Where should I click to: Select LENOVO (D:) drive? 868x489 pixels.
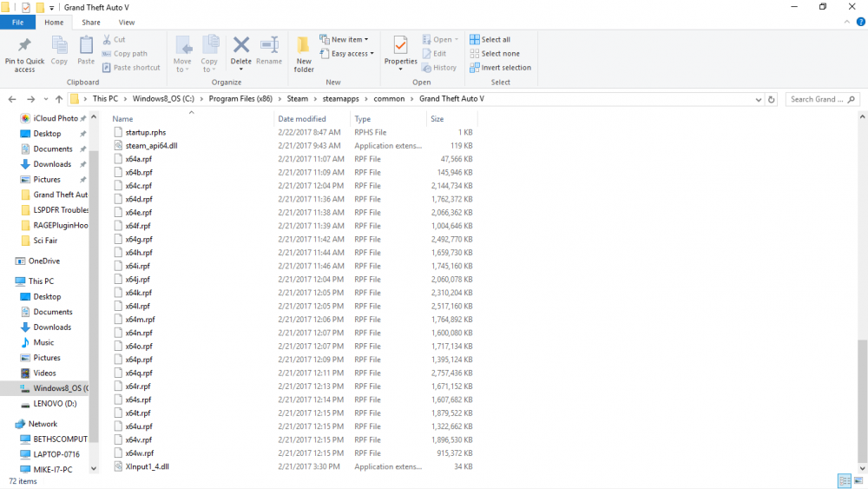[x=55, y=403]
